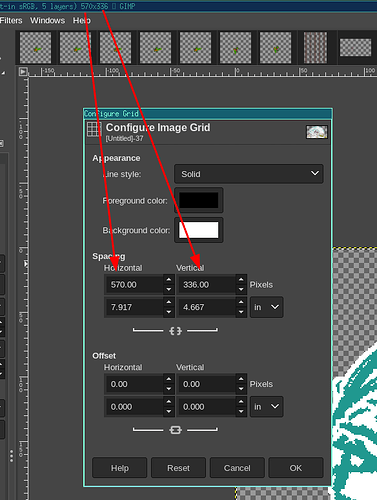Decrease Vertical spacing 4.667 with down arrow
The width and height of the screenshot is (377, 500).
241,312
